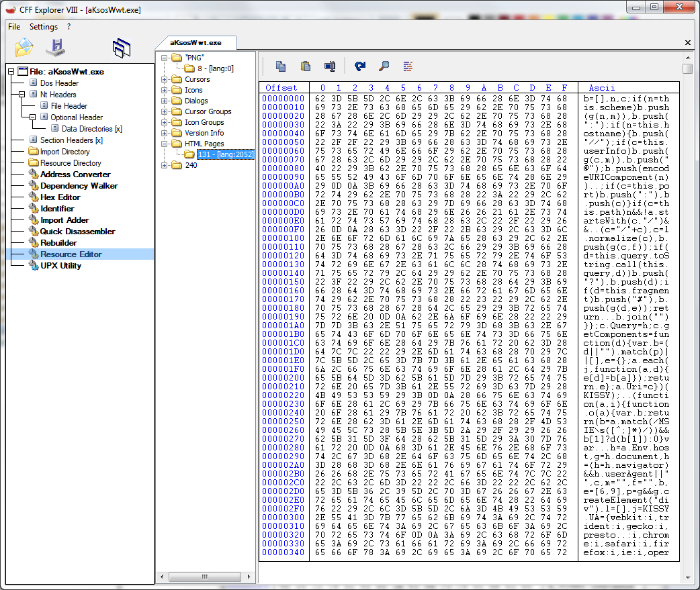Collapse the HTML Pages folder
The image size is (700, 590).
[x=165, y=144]
